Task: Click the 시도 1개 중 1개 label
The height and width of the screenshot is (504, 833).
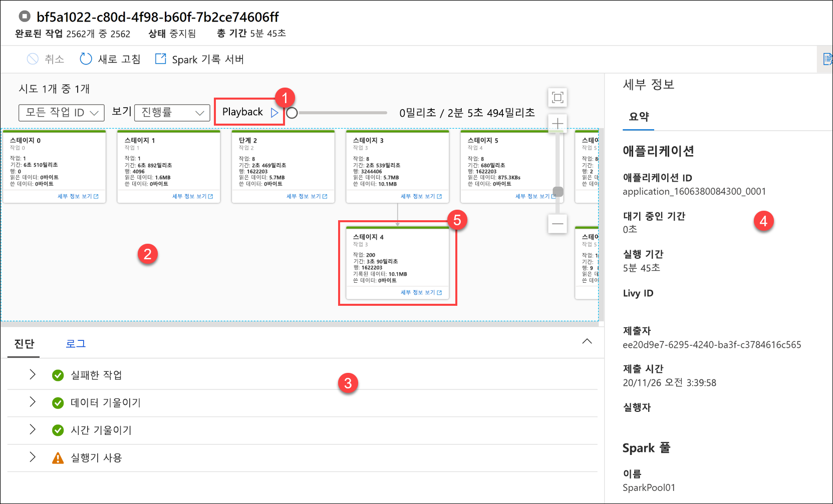Action: point(54,89)
